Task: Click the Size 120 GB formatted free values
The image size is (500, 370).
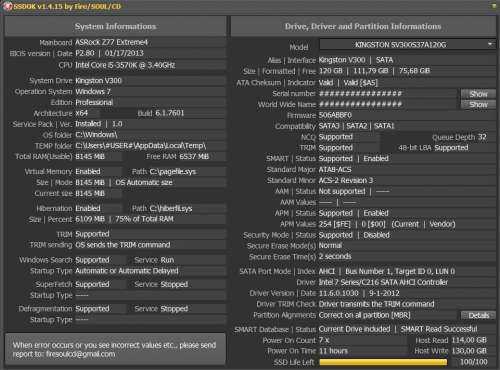Action: coord(374,71)
